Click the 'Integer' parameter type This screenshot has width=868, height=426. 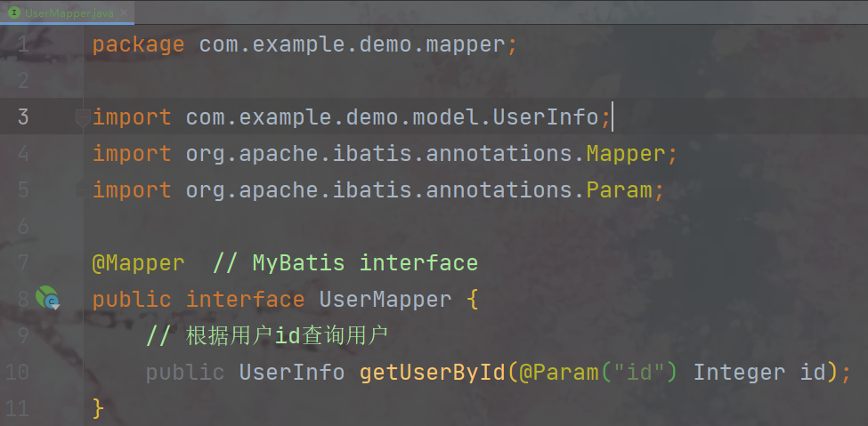(739, 372)
